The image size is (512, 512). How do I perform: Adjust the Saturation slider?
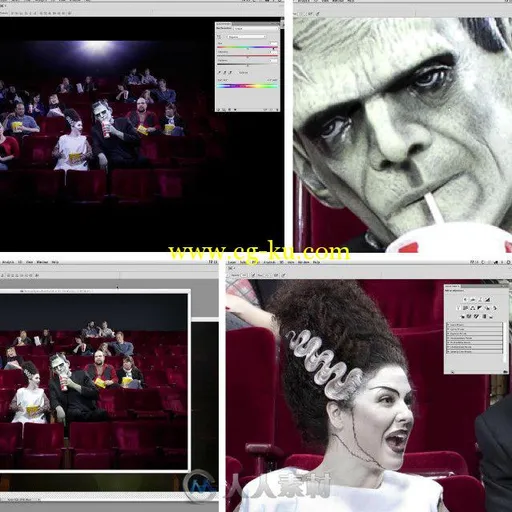pyautogui.click(x=247, y=56)
